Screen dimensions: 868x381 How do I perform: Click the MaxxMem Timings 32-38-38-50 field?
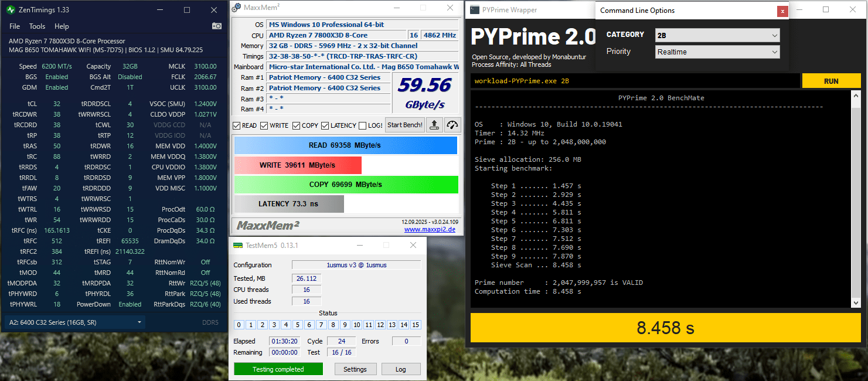(x=362, y=56)
